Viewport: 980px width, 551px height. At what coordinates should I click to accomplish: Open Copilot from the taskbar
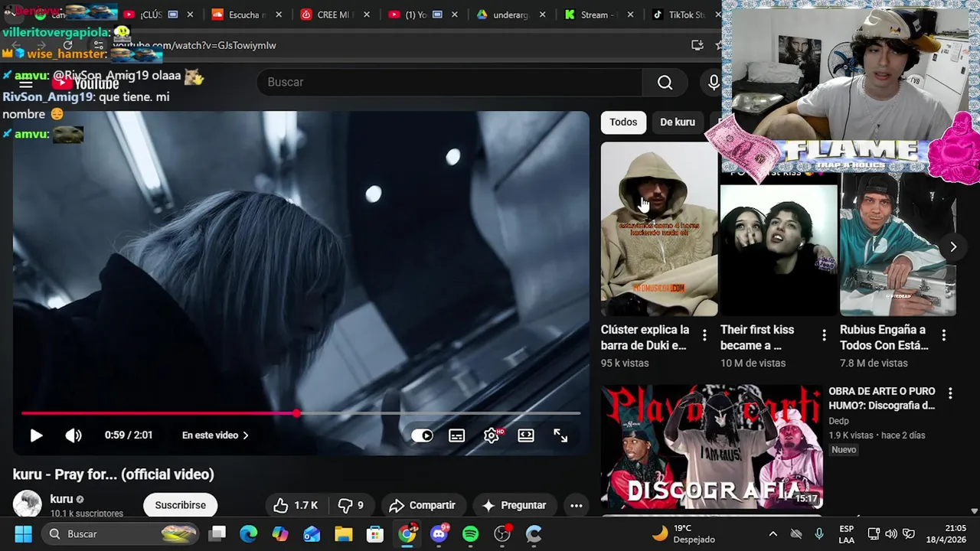280,533
